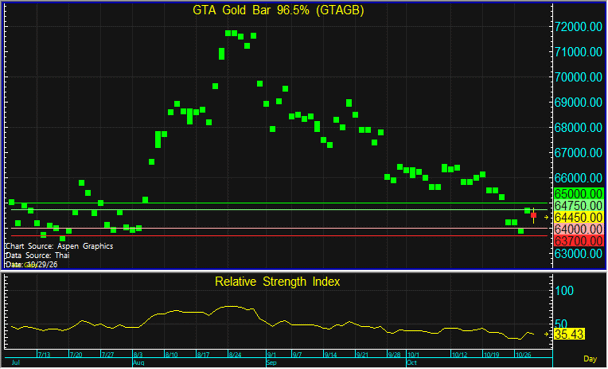The image size is (608, 369).
Task: Click the 10/19 date label
Action: pos(491,355)
